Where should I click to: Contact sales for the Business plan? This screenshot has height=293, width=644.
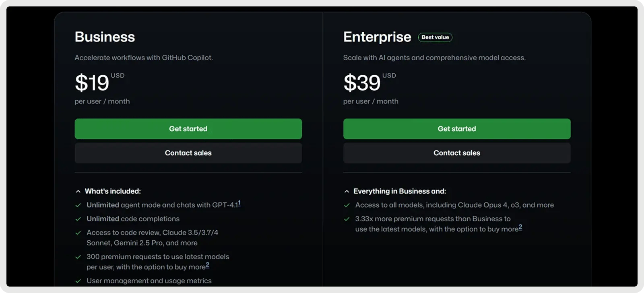click(x=188, y=153)
